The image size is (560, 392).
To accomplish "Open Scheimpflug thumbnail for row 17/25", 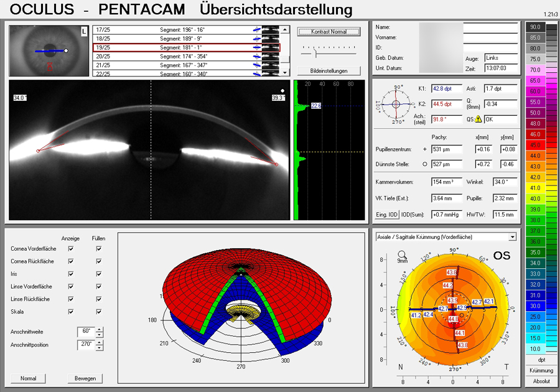I will click(x=271, y=30).
